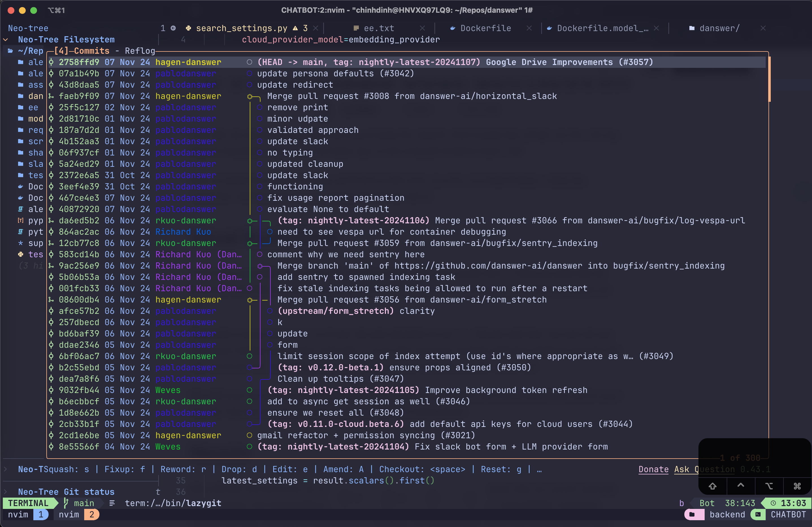Viewport: 812px width, 527px height.
Task: Open the Donate link
Action: point(653,469)
